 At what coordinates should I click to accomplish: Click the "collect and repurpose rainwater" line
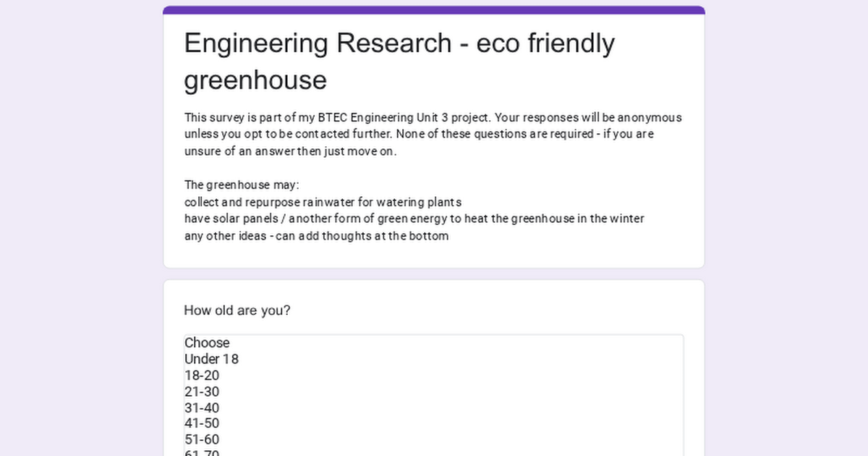click(323, 202)
